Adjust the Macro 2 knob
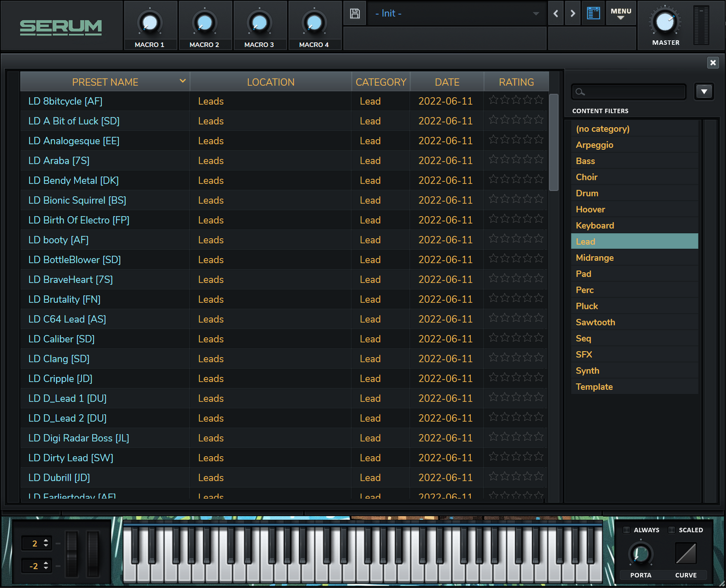The height and width of the screenshot is (588, 726). pyautogui.click(x=204, y=23)
